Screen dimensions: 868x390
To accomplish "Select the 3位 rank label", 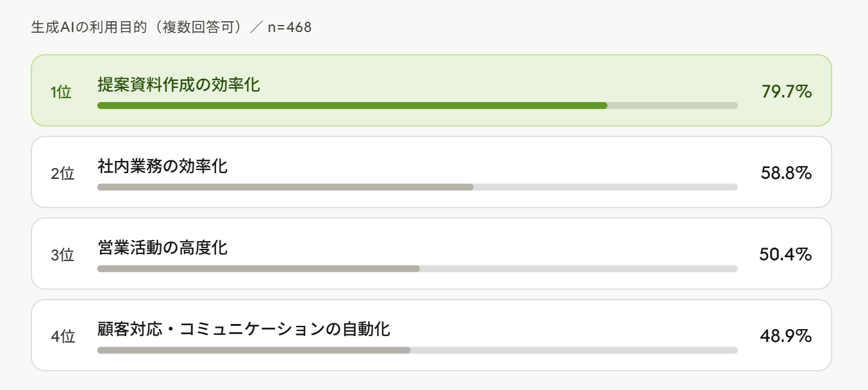I will pos(63,255).
